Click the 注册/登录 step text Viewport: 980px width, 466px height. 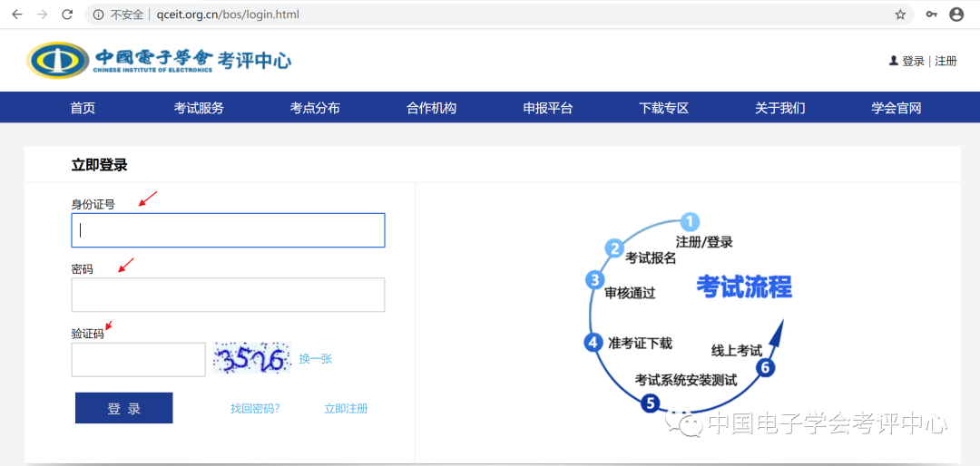pyautogui.click(x=704, y=242)
